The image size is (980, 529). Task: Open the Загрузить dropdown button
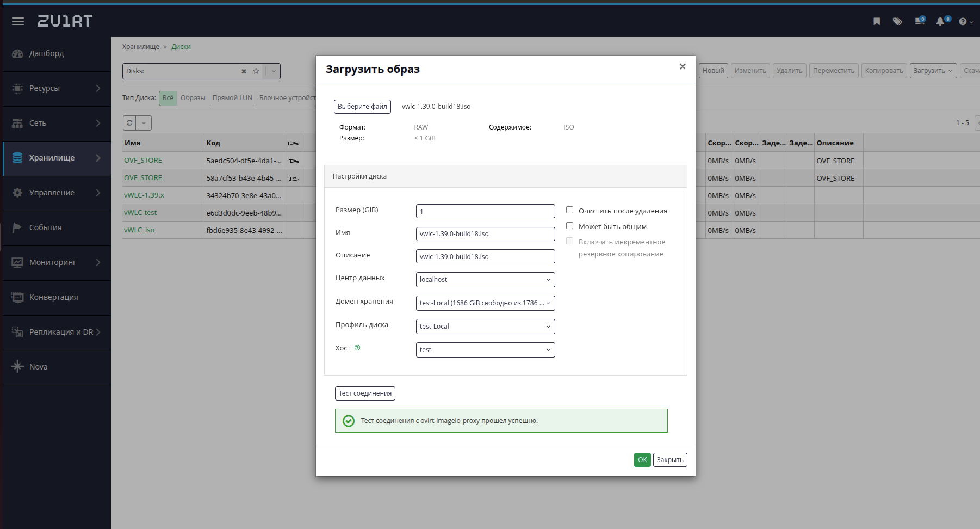tap(933, 71)
